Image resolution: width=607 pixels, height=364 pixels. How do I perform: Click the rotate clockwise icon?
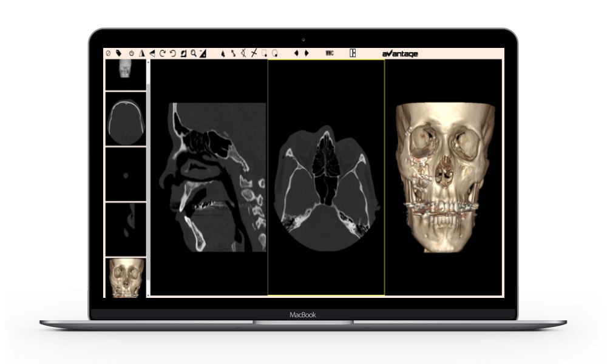tap(162, 53)
